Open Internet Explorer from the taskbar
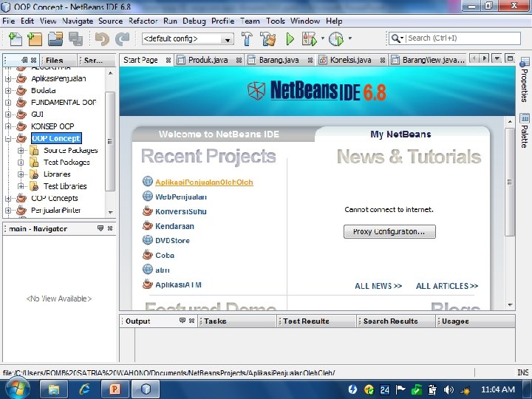Viewport: 532px width, 399px height. pyautogui.click(x=84, y=389)
